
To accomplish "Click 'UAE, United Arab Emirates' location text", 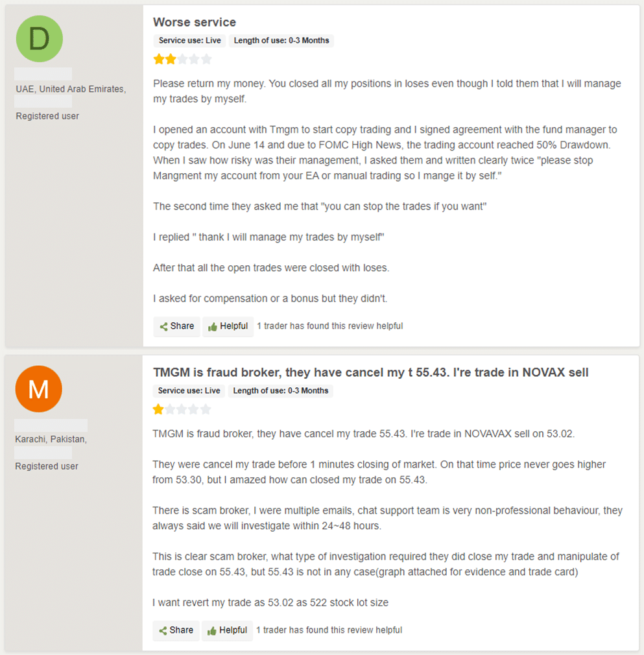I will coord(70,89).
